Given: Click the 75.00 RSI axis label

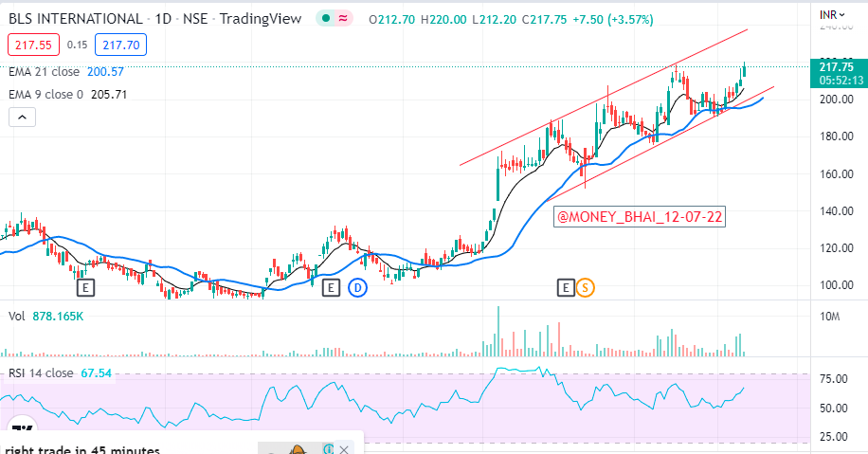Looking at the screenshot, I should pos(834,379).
